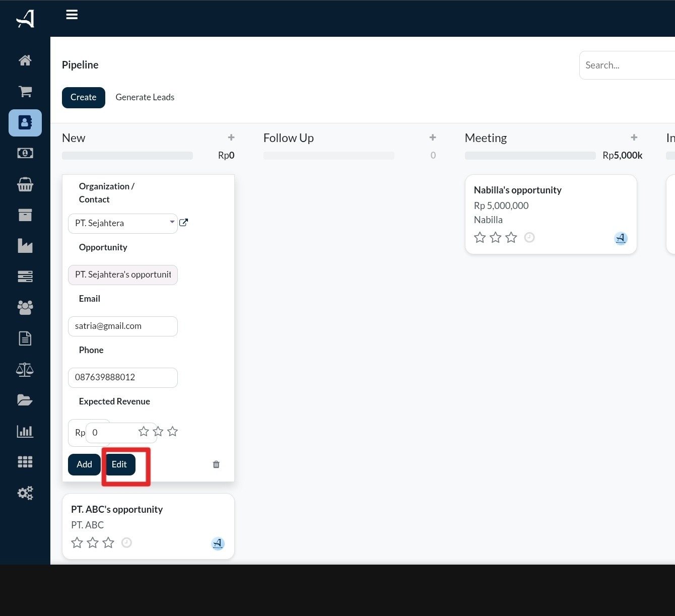Toggle third priority star on Nabilla's opportunity
This screenshot has height=616, width=675.
click(x=511, y=237)
